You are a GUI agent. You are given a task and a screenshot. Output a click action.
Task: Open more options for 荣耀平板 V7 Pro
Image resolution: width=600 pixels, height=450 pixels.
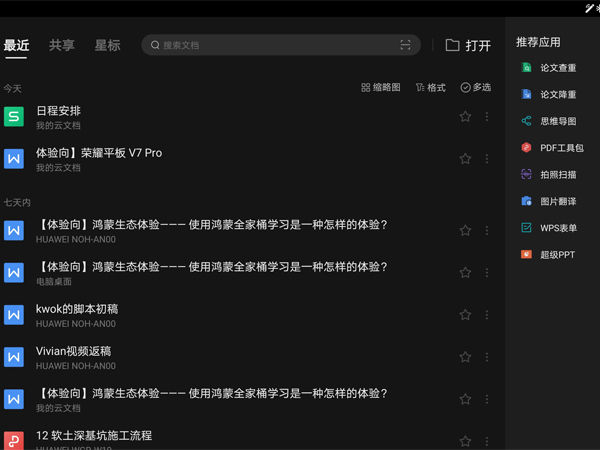[x=487, y=158]
